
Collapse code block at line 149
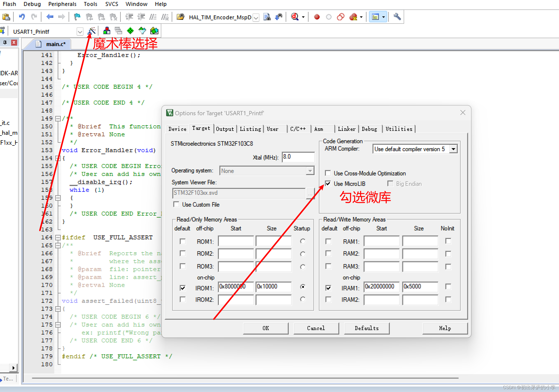point(58,118)
